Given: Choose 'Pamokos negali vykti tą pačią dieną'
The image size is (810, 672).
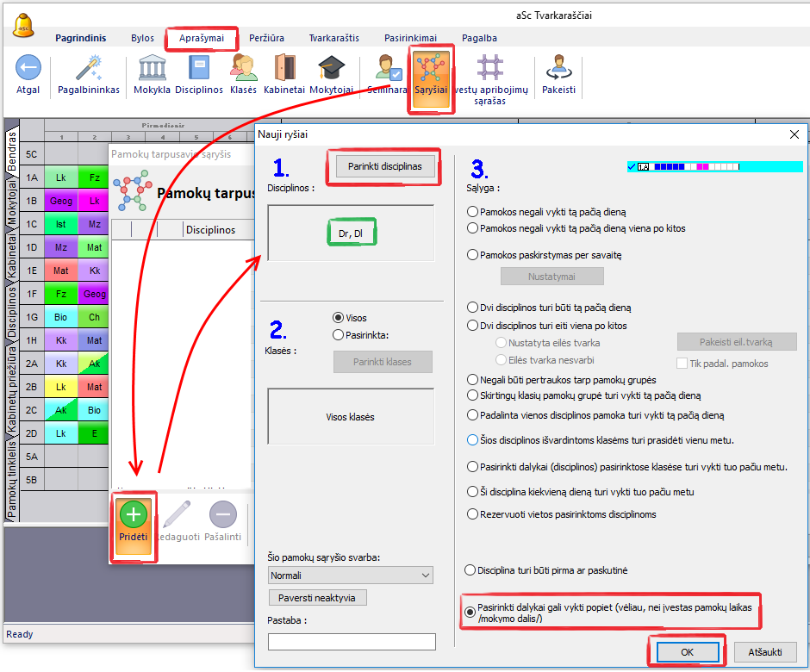Looking at the screenshot, I should point(472,212).
